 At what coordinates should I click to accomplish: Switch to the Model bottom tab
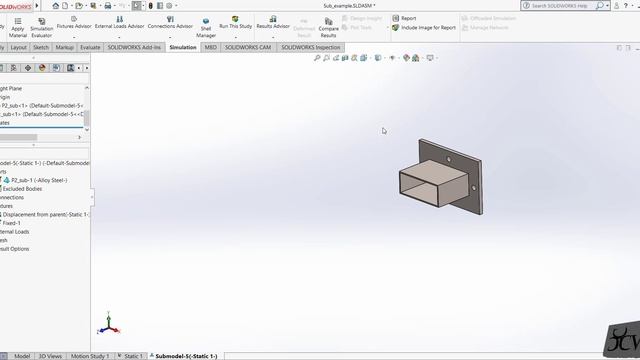click(x=22, y=356)
